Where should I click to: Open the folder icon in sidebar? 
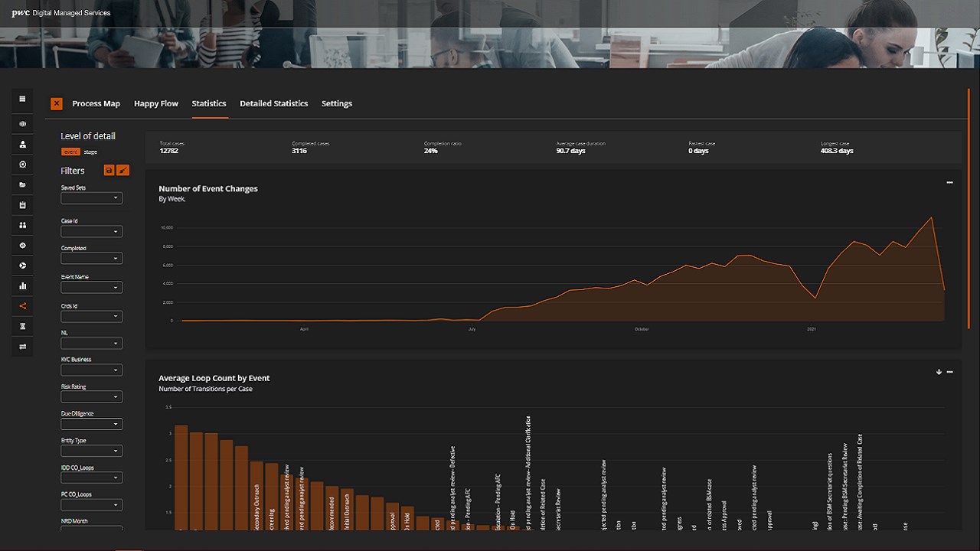pyautogui.click(x=23, y=185)
